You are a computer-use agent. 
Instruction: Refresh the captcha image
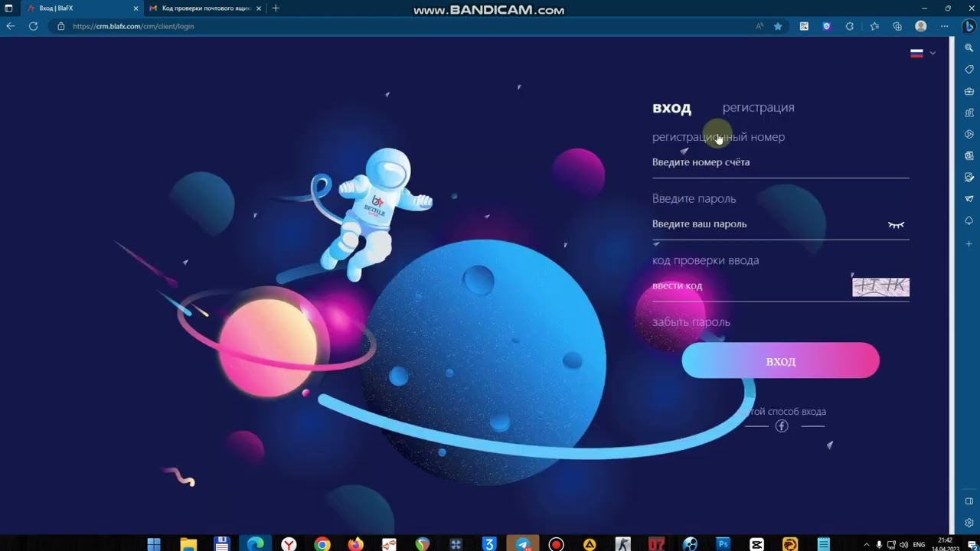tap(880, 286)
